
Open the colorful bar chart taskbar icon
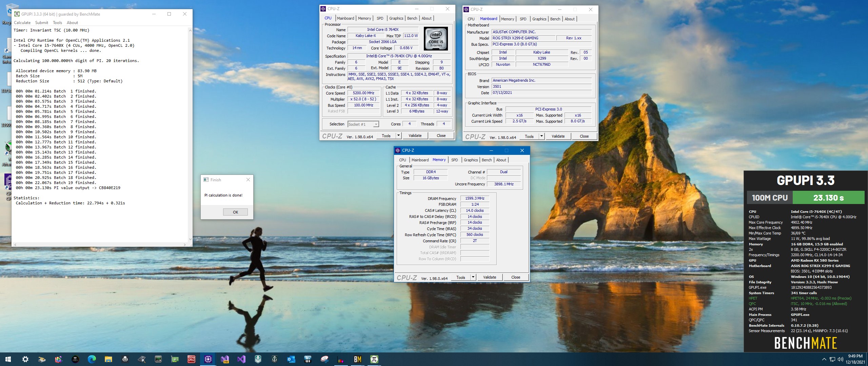341,359
